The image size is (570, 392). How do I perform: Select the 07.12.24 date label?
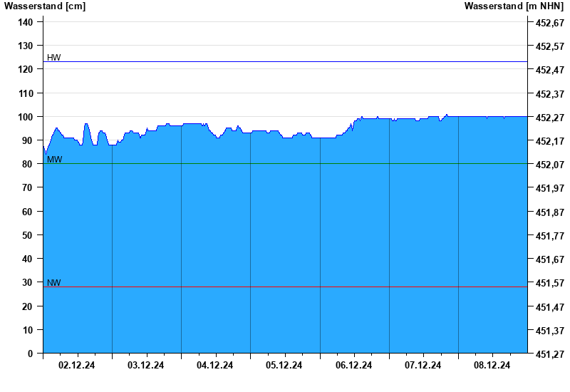[x=423, y=366]
